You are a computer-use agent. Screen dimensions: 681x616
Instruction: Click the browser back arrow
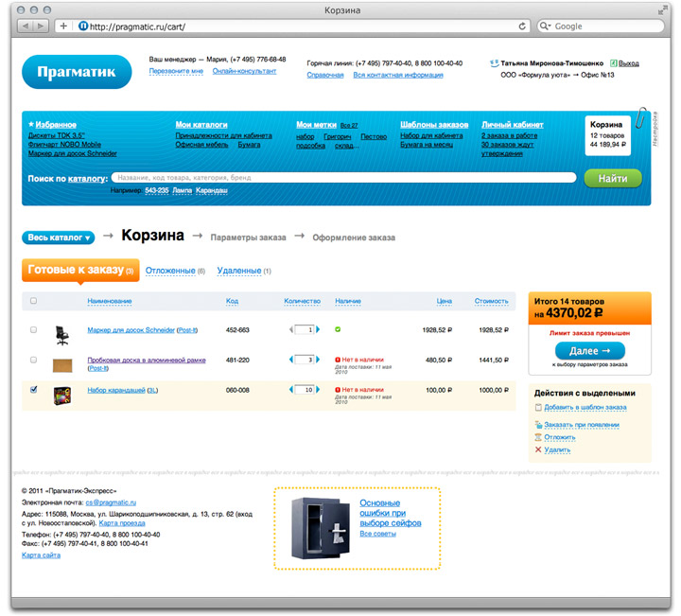click(x=26, y=26)
